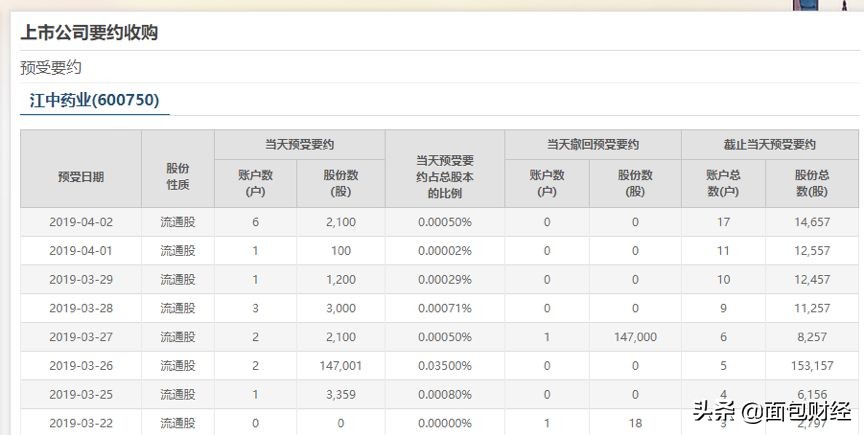Click the 当天预受要约 group header
The height and width of the screenshot is (435, 864).
click(x=300, y=145)
